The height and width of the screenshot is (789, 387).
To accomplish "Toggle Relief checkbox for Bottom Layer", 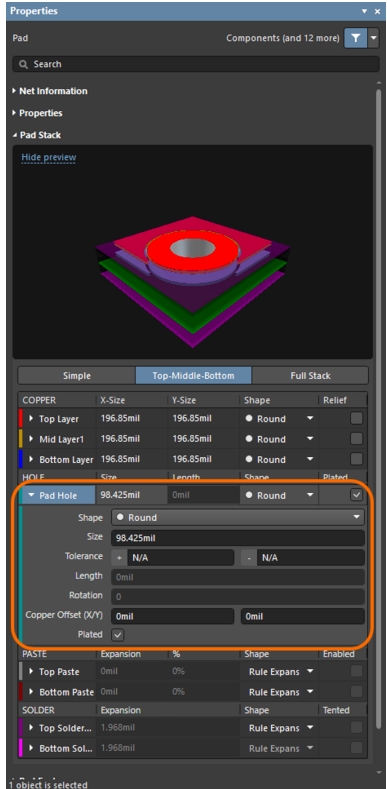I will (356, 459).
